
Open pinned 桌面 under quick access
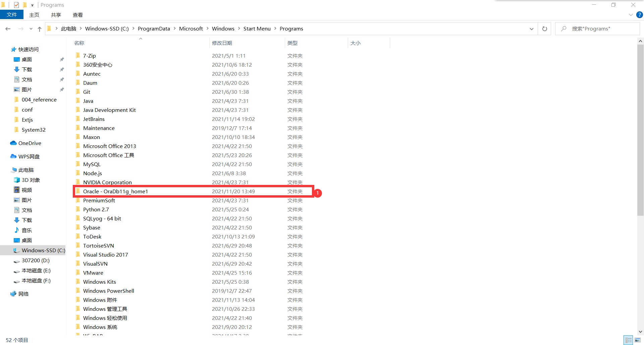click(x=27, y=60)
